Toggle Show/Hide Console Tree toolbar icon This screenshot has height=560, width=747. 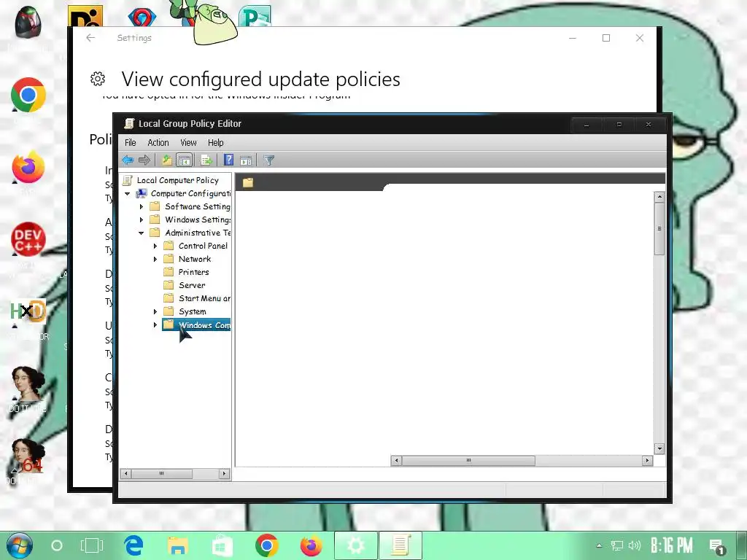coord(184,160)
